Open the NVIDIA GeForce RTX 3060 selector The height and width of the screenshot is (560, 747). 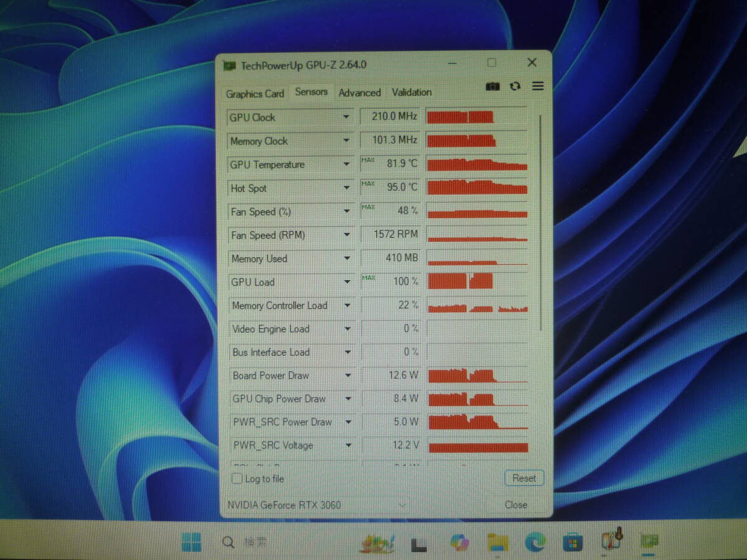pyautogui.click(x=316, y=505)
